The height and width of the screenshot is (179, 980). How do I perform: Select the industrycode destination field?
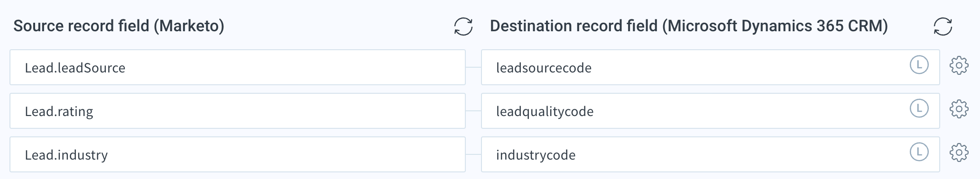[x=710, y=154]
